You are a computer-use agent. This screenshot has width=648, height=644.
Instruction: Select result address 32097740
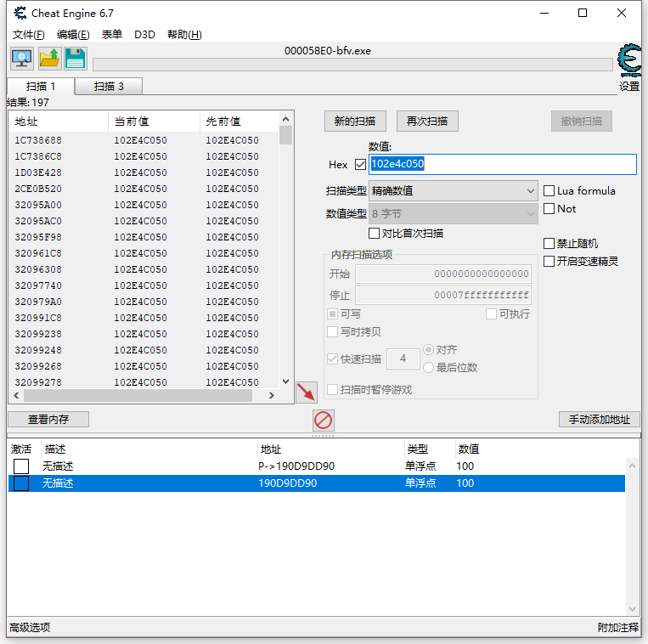(38, 285)
